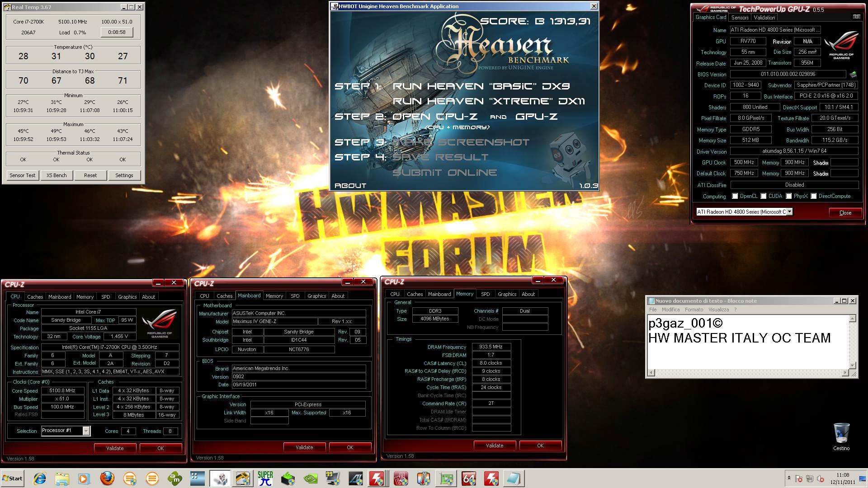Open Settings in Real Temp
Image resolution: width=868 pixels, height=488 pixels.
(124, 175)
